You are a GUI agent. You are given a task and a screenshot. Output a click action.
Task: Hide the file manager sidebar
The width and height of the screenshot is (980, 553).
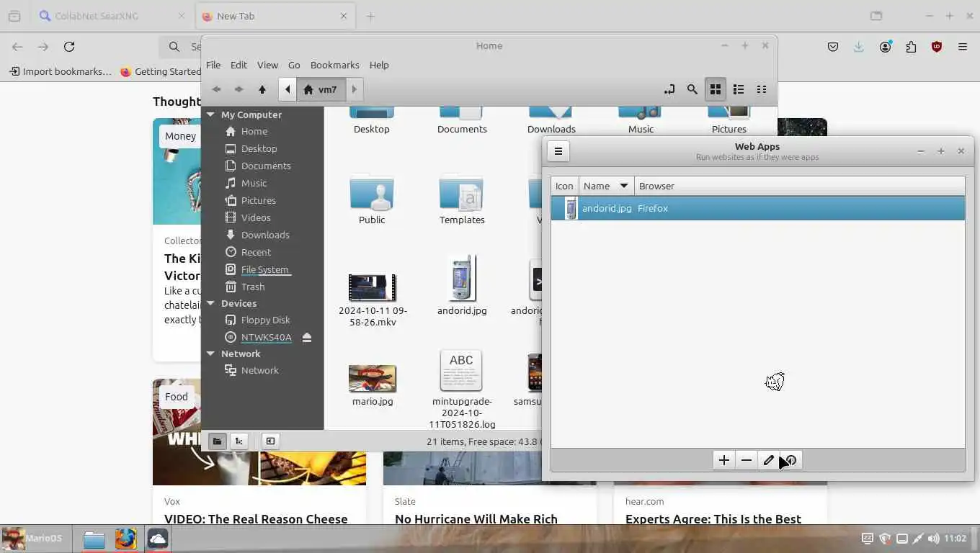point(270,441)
